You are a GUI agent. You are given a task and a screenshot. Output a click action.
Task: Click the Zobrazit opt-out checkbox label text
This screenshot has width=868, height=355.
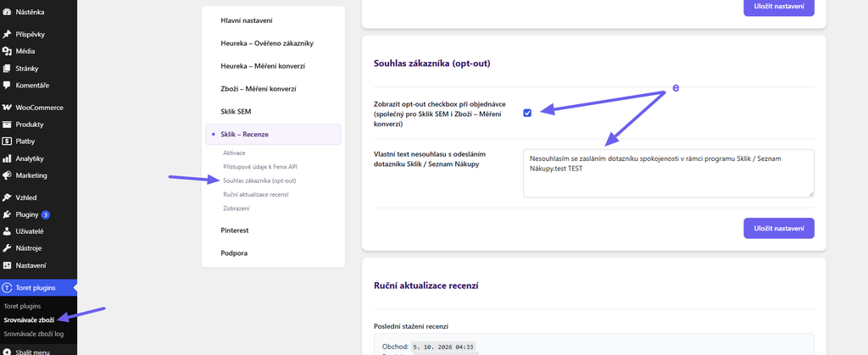click(440, 114)
